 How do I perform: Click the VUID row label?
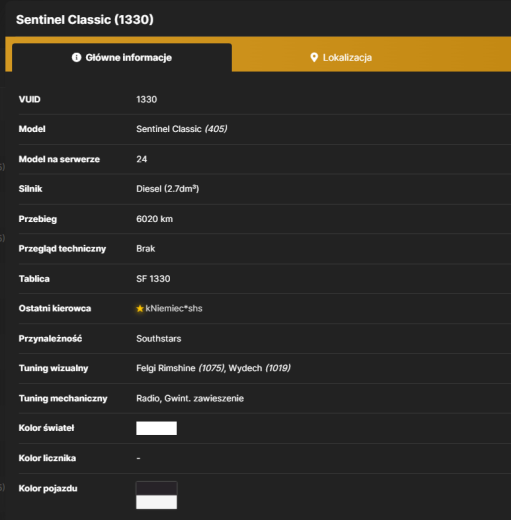[29, 99]
